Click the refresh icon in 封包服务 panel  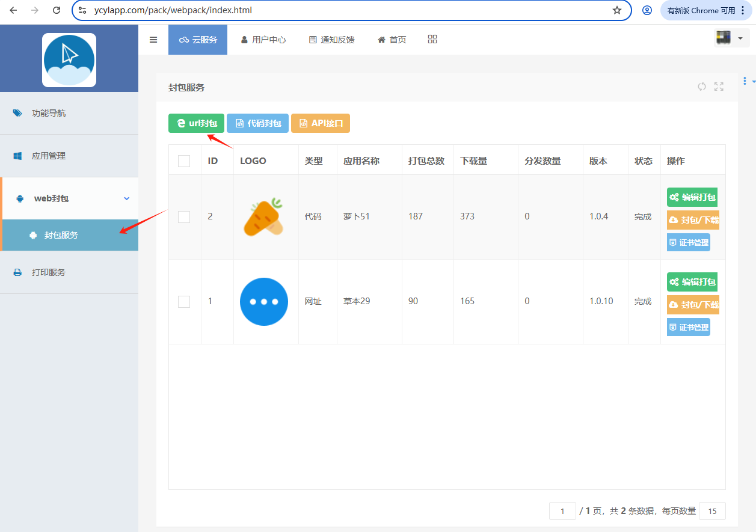702,87
